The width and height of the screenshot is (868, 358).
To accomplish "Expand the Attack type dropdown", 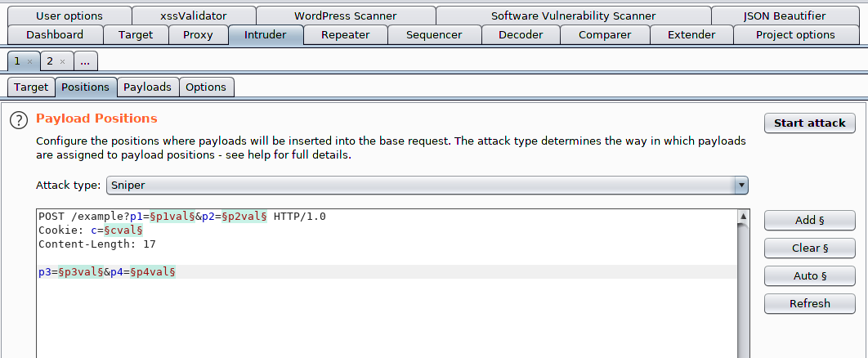I will pyautogui.click(x=741, y=186).
